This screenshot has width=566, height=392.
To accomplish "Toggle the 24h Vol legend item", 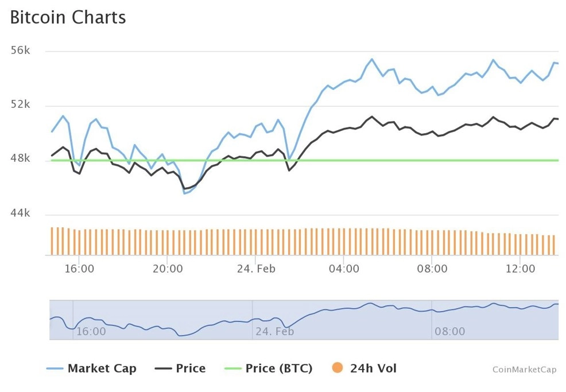I will [364, 368].
